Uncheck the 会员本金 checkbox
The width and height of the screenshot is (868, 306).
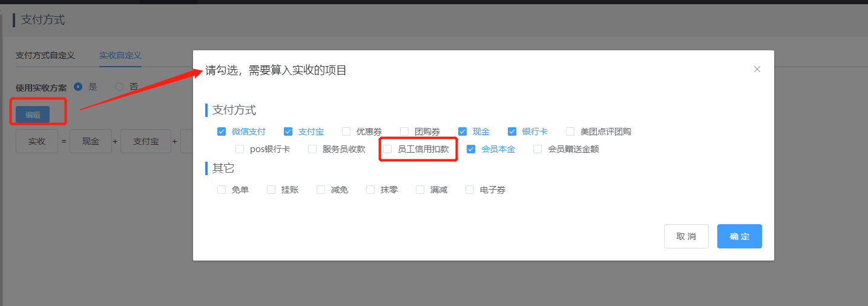click(471, 149)
